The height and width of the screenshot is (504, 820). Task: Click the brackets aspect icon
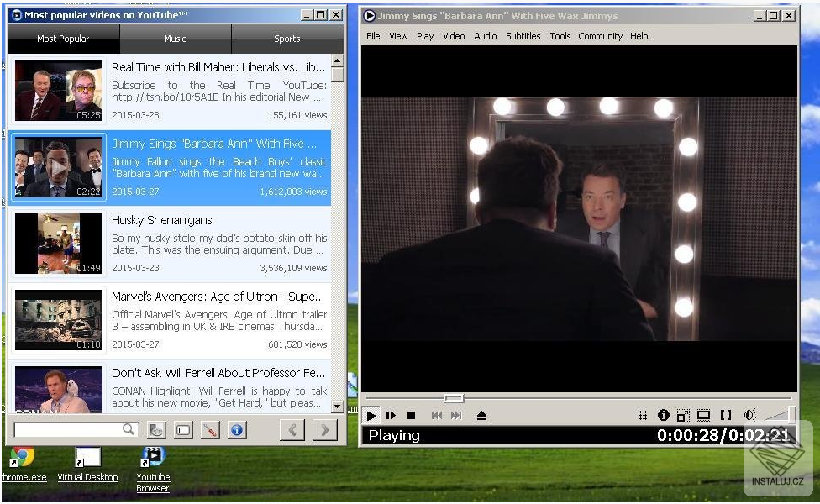[x=725, y=415]
